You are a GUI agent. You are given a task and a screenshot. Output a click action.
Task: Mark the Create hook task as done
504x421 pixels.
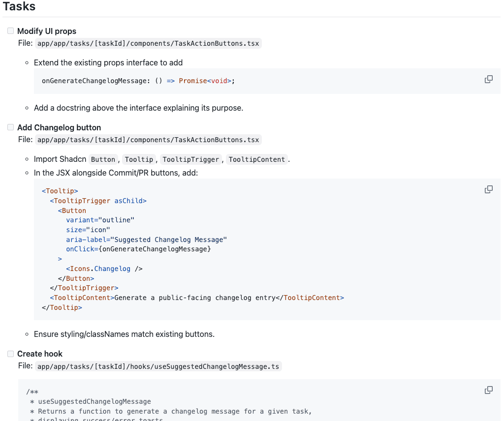coord(11,354)
